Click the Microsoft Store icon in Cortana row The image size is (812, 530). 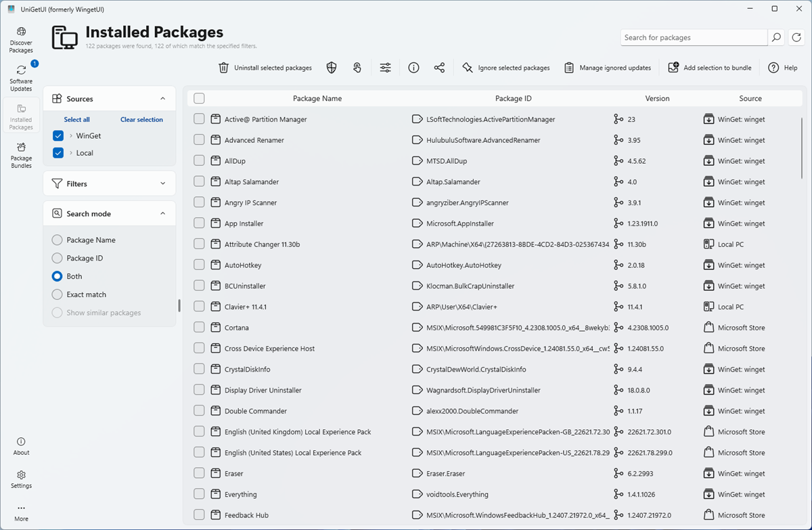pos(708,328)
